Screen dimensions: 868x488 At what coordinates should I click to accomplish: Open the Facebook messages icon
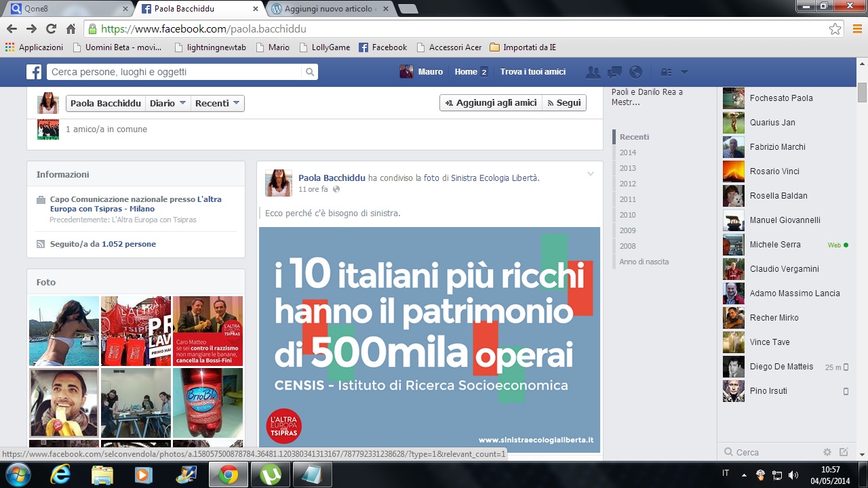point(614,72)
